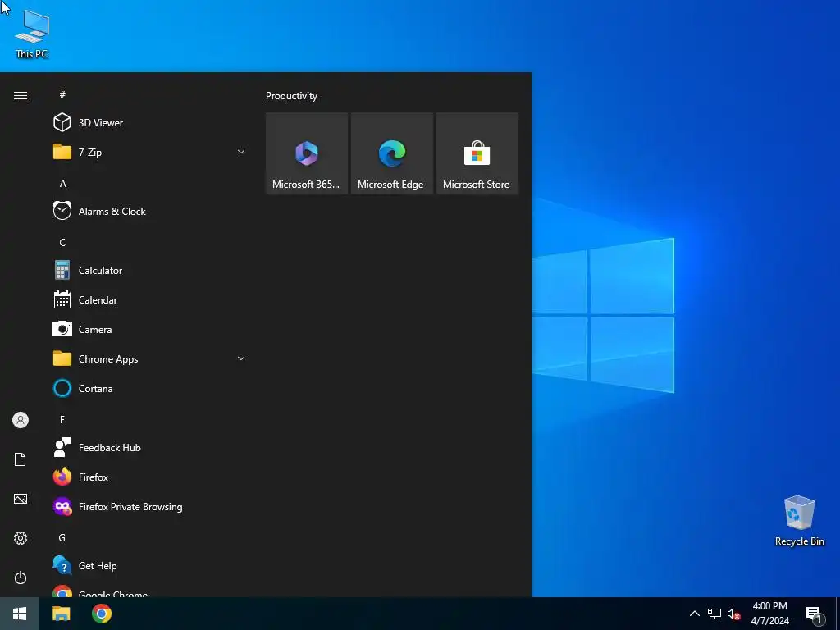This screenshot has height=630, width=840.
Task: Click the F letter header
Action: coord(62,419)
